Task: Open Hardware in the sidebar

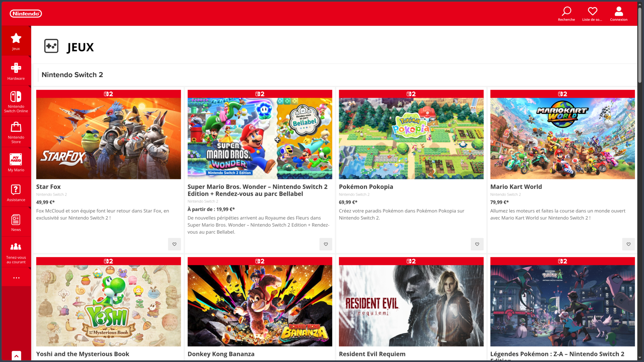Action: (x=16, y=71)
